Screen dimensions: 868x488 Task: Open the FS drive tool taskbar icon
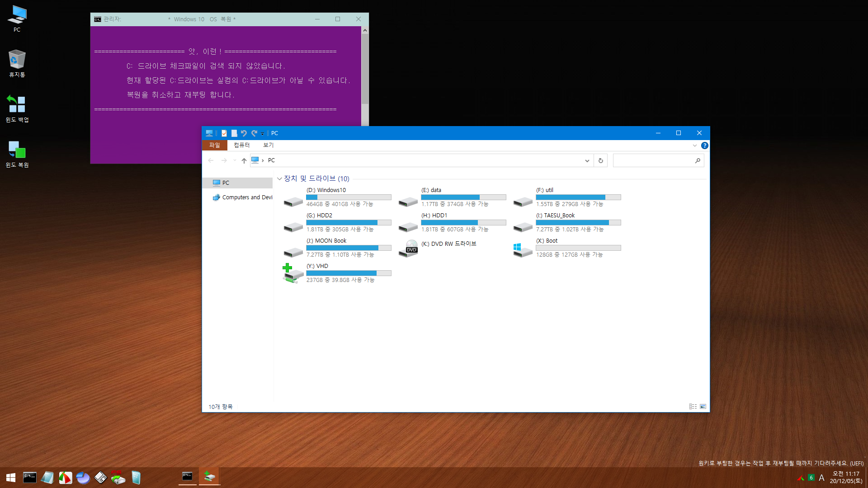coord(118,478)
